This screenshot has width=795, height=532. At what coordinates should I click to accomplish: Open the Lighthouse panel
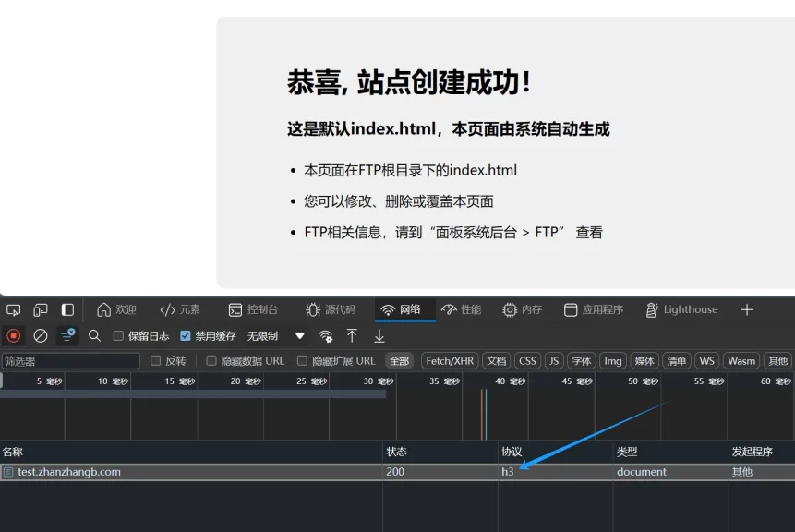pyautogui.click(x=681, y=309)
